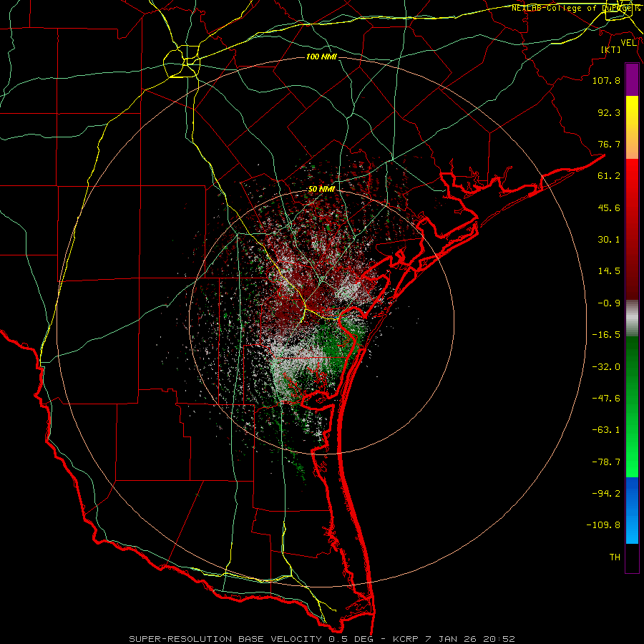Screen dimensions: 644x644
Task: Click the -0.9 scale value
Action: coord(609,303)
